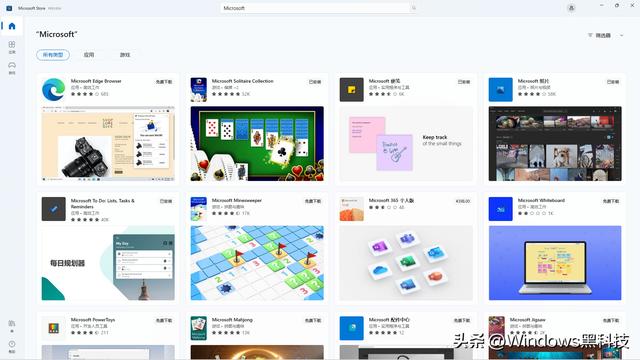Click the free download button for Microsoft Edge Browser
The width and height of the screenshot is (640, 360).
point(164,82)
